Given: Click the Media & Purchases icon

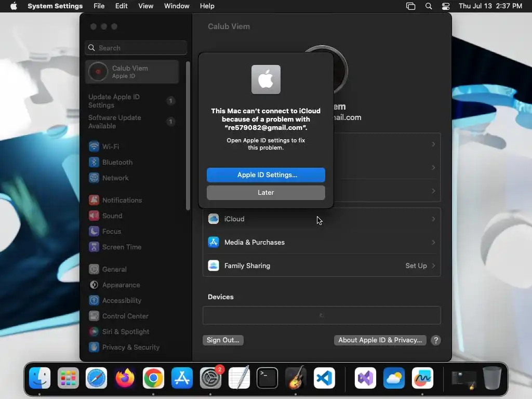Looking at the screenshot, I should (214, 242).
